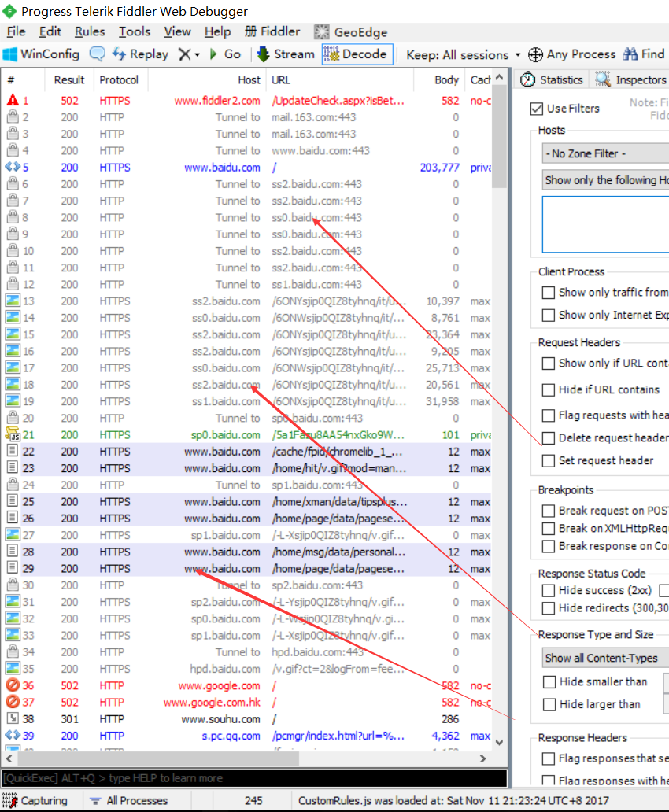Click the Stream mode icon
The width and height of the screenshot is (669, 812).
[x=285, y=54]
